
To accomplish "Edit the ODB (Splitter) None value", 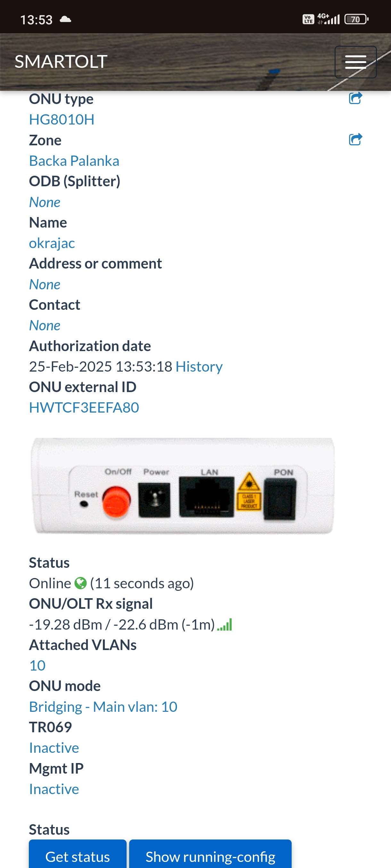I will (x=45, y=202).
